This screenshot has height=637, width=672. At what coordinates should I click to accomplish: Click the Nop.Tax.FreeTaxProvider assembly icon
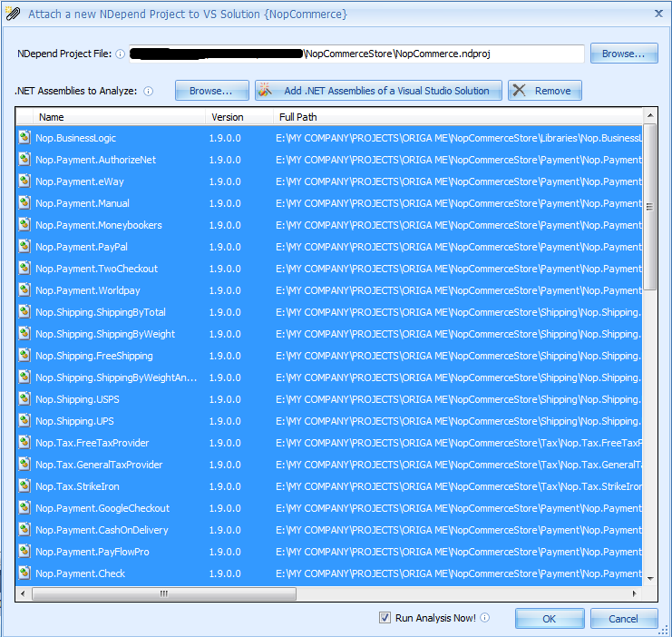[x=24, y=443]
